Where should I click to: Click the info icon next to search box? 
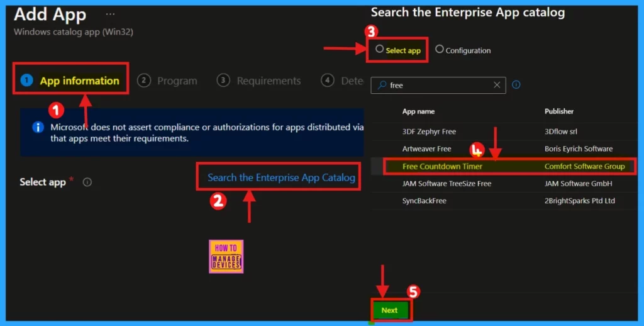click(516, 85)
